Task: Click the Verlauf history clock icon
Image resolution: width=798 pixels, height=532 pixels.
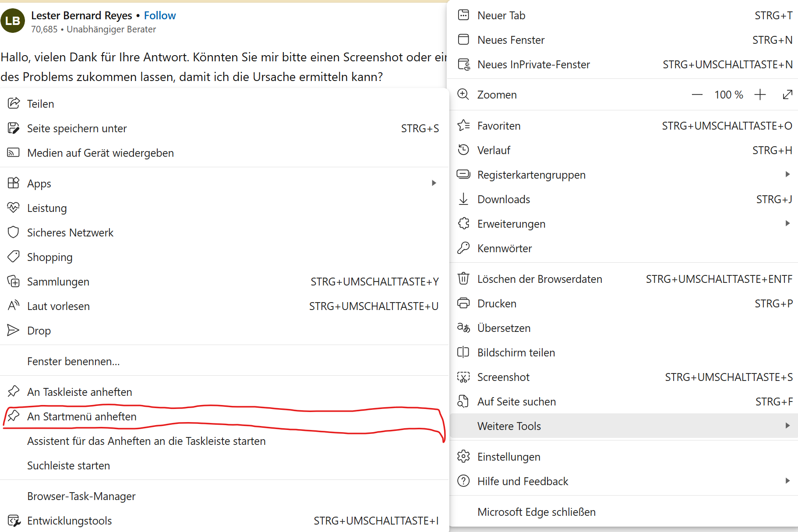Action: pyautogui.click(x=463, y=150)
